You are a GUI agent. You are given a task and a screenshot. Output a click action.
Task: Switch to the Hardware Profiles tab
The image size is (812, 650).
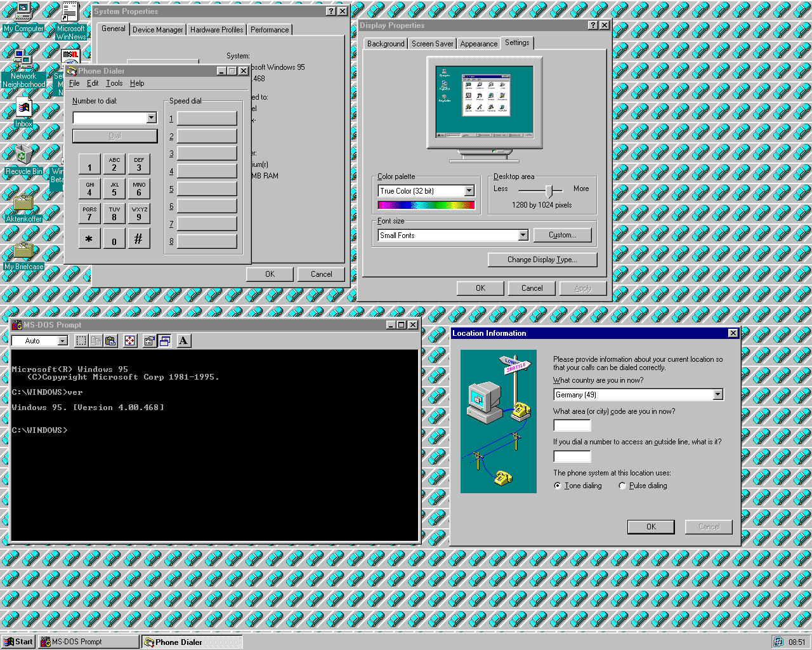(216, 30)
